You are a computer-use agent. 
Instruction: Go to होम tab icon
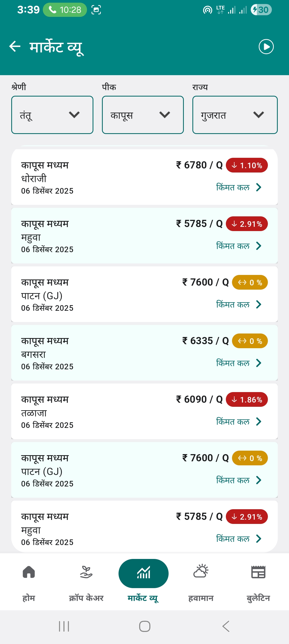click(29, 573)
